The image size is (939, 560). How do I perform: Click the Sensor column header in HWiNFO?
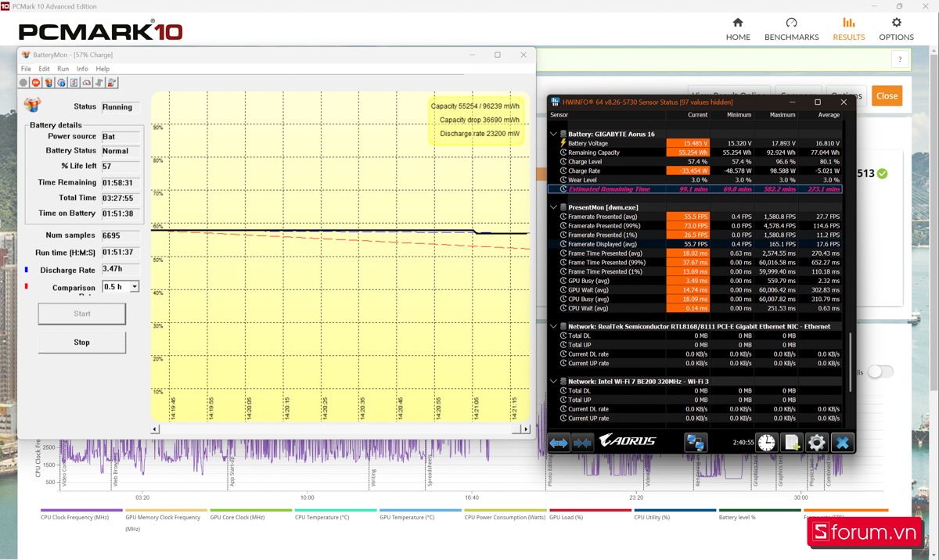[x=559, y=115]
